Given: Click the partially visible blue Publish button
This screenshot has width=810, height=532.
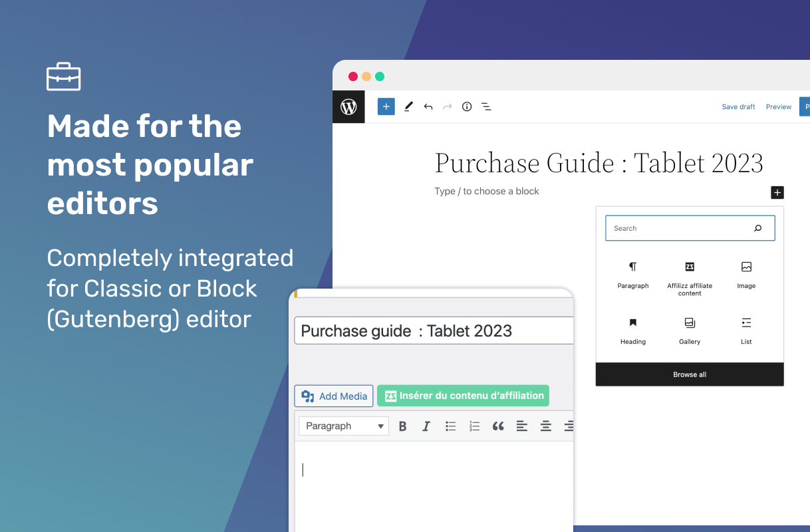Looking at the screenshot, I should point(805,106).
